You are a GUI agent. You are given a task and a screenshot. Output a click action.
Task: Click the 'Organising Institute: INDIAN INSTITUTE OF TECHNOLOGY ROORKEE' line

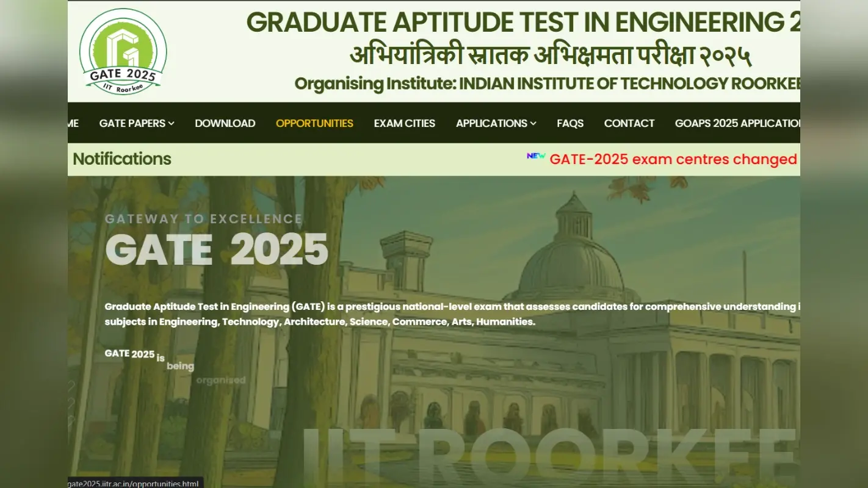tap(547, 84)
